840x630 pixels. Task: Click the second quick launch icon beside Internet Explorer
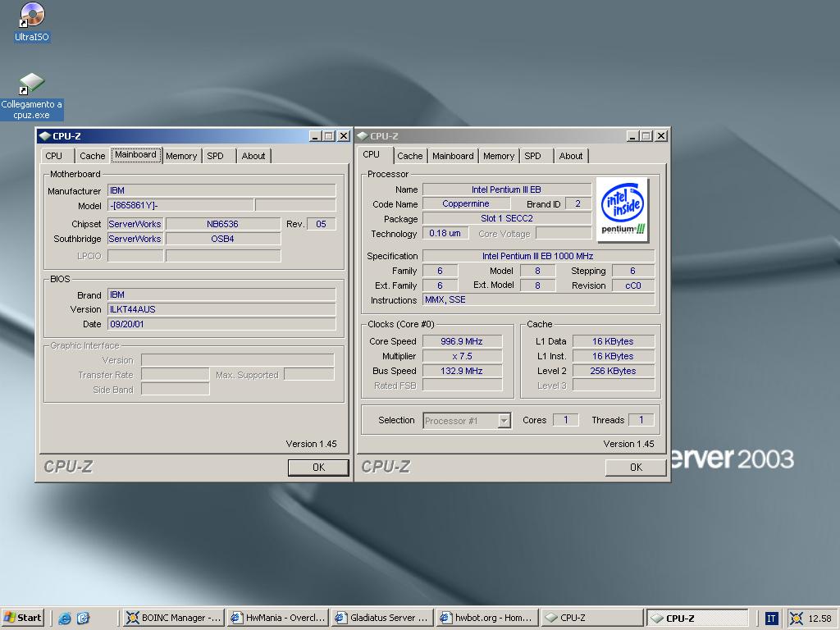pyautogui.click(x=83, y=618)
